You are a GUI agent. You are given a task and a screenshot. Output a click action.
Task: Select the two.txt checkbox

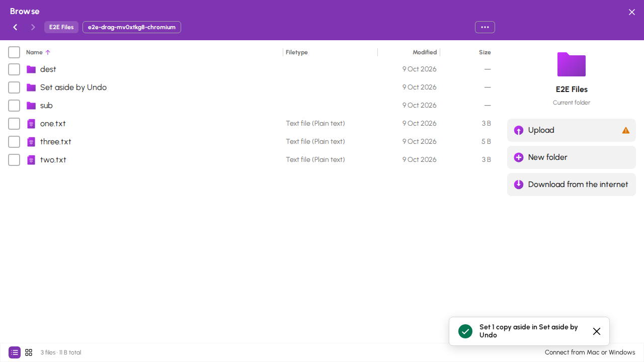pyautogui.click(x=14, y=160)
